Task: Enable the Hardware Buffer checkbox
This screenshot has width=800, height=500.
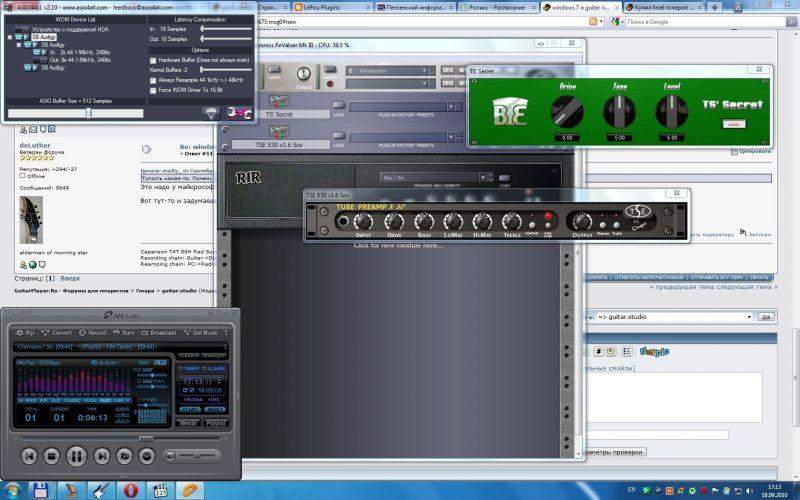Action: pos(152,60)
